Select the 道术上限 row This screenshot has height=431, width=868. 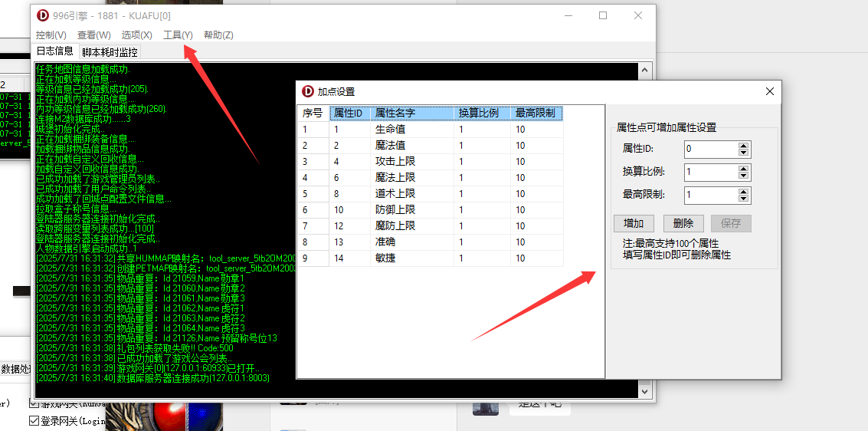click(430, 194)
